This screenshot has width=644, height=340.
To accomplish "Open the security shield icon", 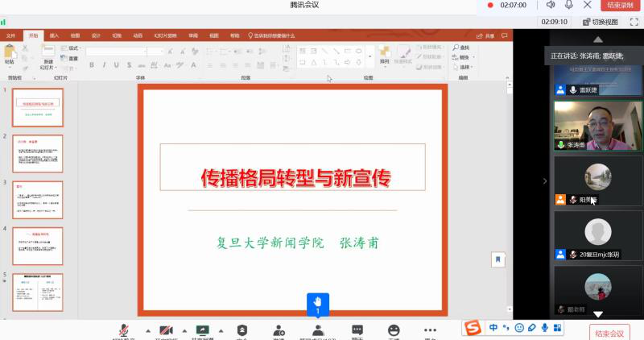I will coord(242,330).
